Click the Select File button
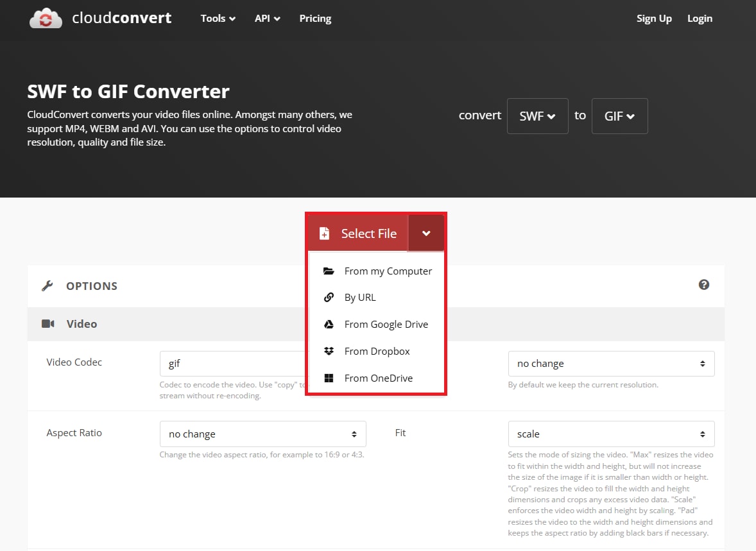This screenshot has width=756, height=551. click(358, 233)
